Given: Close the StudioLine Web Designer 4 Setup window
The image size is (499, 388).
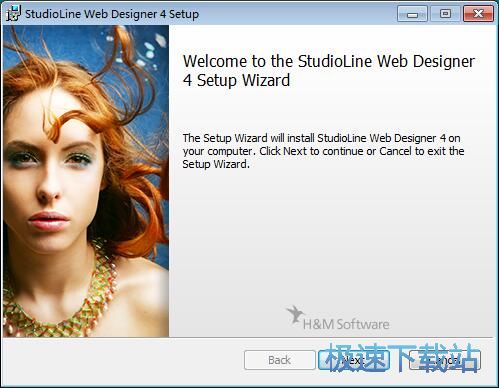Looking at the screenshot, I should point(478,14).
